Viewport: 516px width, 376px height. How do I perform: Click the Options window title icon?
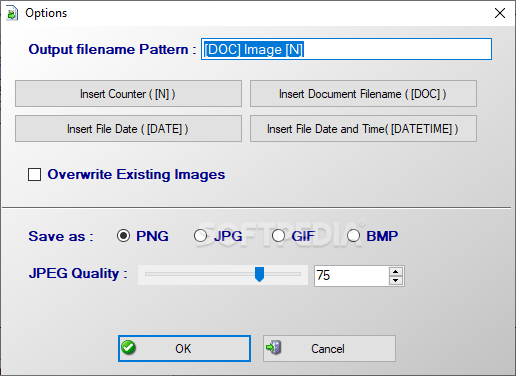click(12, 13)
